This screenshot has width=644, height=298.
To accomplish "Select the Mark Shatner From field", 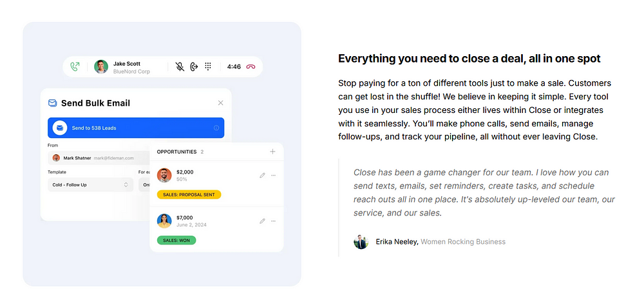I will click(x=99, y=157).
